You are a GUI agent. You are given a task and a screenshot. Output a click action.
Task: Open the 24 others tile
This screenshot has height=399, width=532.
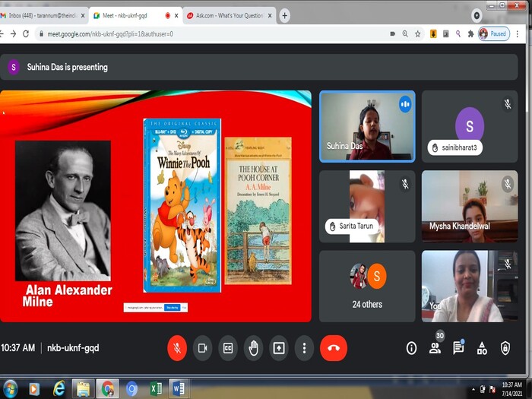[367, 287]
